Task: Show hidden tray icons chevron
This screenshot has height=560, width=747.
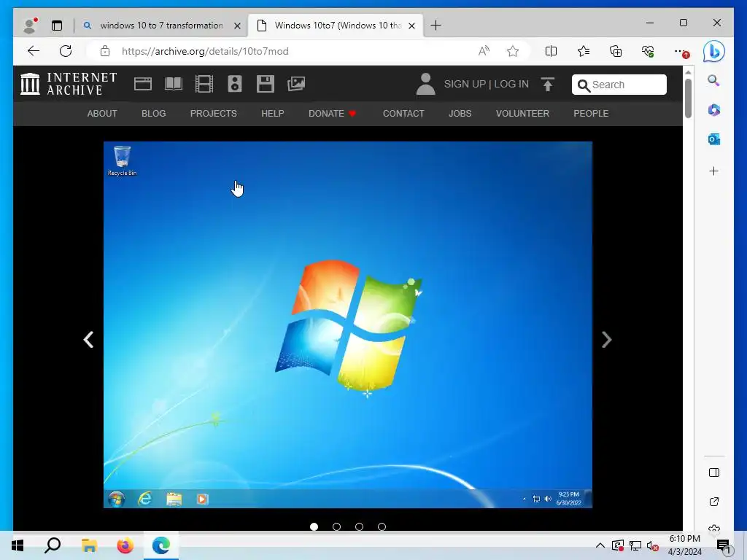Action: [600, 545]
